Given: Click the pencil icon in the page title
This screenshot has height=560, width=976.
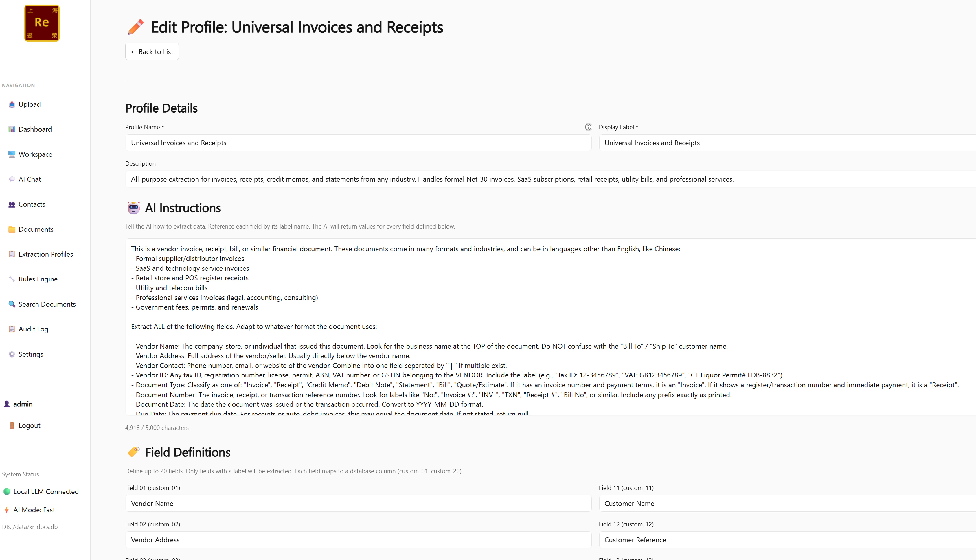Looking at the screenshot, I should point(135,27).
